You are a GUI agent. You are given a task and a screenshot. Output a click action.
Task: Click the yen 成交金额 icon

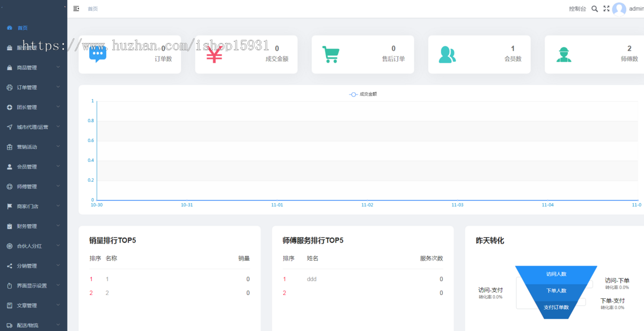[214, 54]
